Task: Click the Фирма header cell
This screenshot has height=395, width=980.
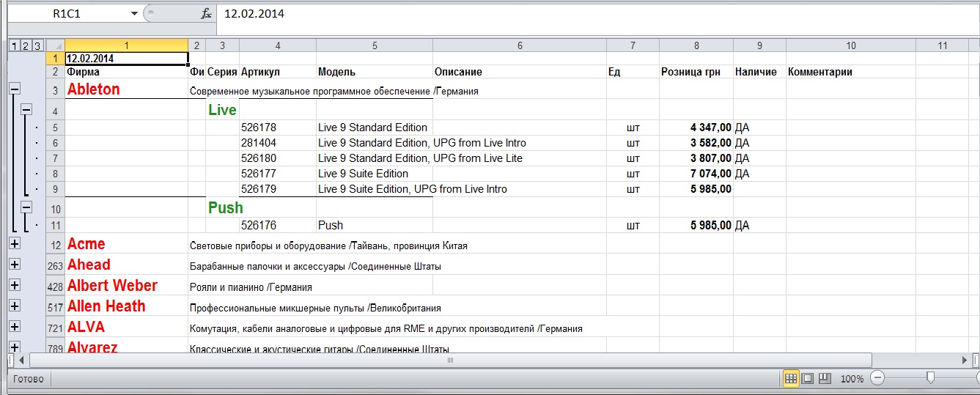Action: point(127,72)
